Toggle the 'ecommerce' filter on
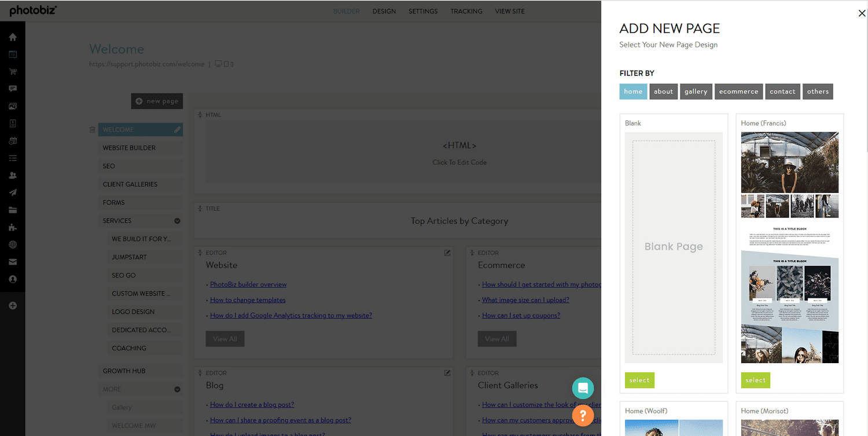Viewport: 868px width, 436px height. point(738,91)
